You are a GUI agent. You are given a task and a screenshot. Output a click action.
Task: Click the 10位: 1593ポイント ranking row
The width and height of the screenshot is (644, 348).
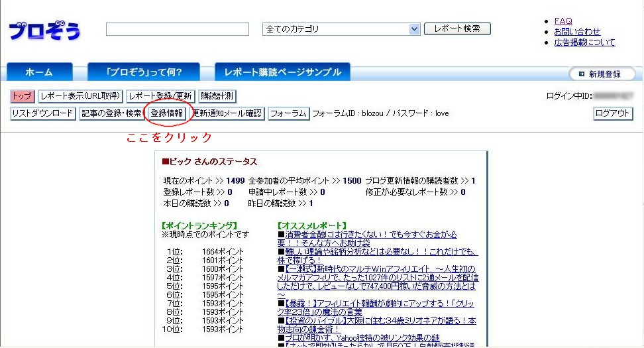pyautogui.click(x=203, y=329)
